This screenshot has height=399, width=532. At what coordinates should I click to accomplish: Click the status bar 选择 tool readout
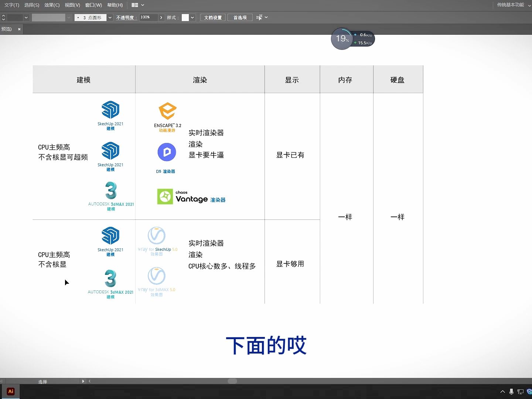42,382
